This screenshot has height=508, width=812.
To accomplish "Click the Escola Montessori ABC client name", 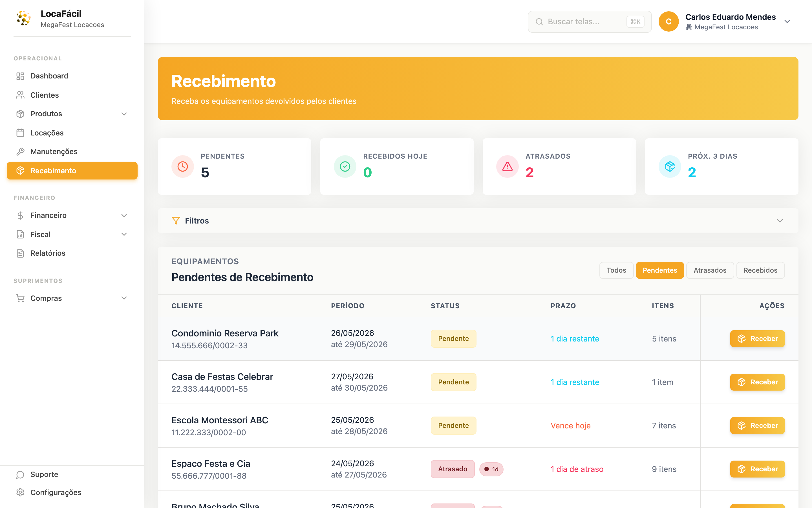I will 220,420.
